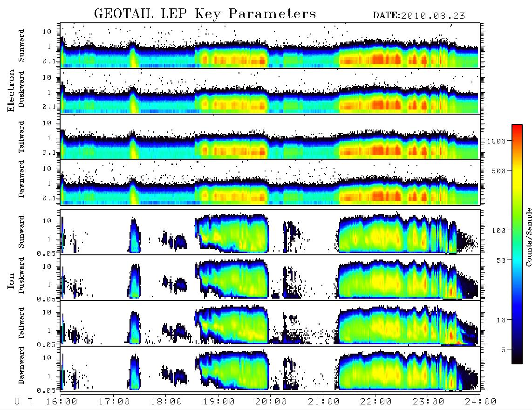Select the Ion "Sunward" panel label

(x=21, y=232)
